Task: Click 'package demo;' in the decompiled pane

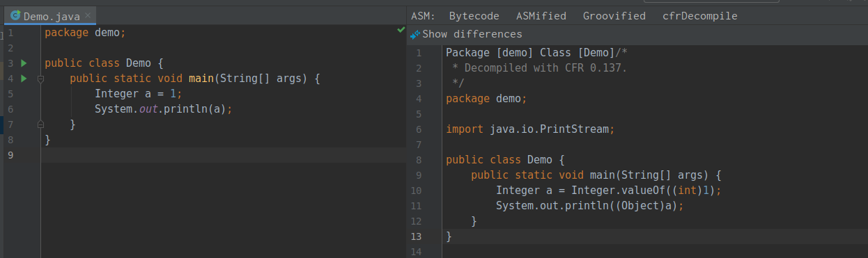Action: (486, 99)
